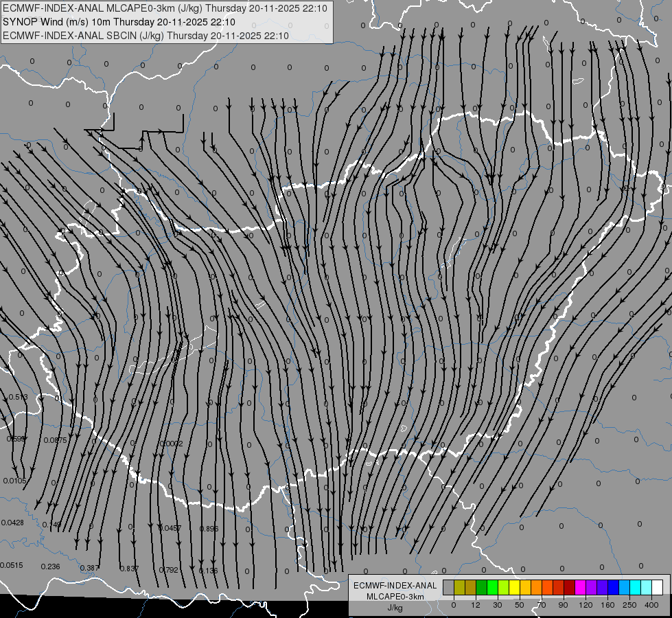Click the 0.513 data value label
Viewport: 672px width, 618px height.
19,397
